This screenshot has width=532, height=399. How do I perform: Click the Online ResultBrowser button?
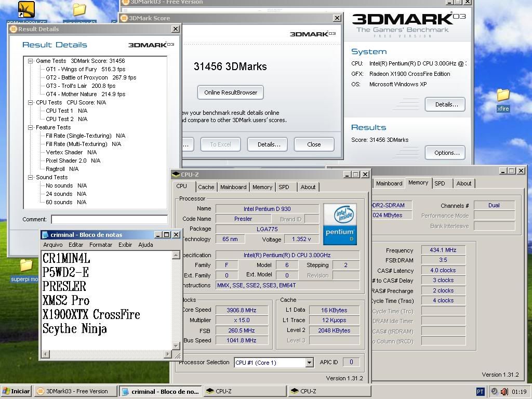coord(231,92)
